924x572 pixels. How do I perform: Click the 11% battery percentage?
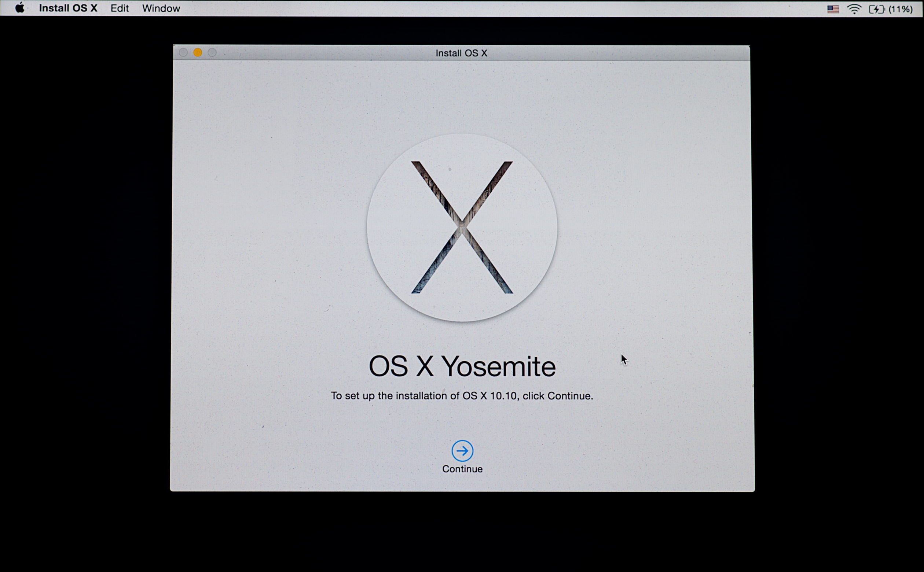tap(901, 9)
